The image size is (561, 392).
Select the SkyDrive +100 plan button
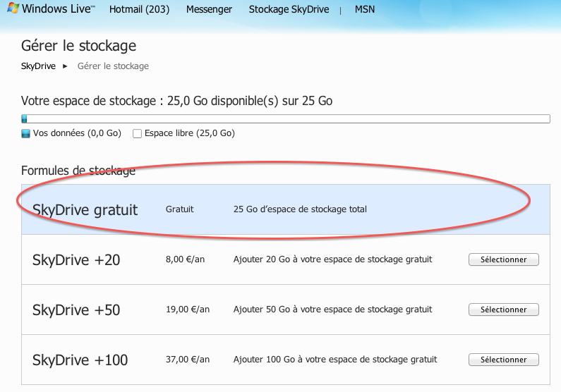[503, 360]
